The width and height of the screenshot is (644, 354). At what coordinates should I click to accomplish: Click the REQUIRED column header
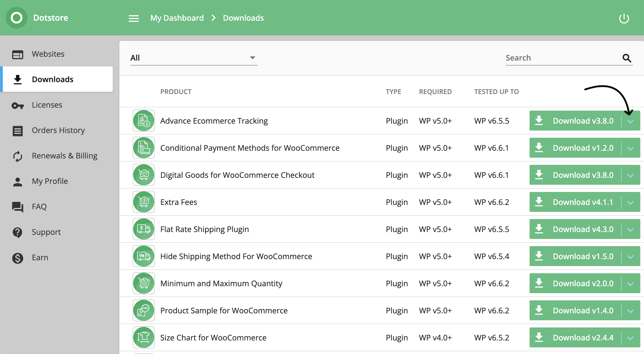[x=435, y=92]
